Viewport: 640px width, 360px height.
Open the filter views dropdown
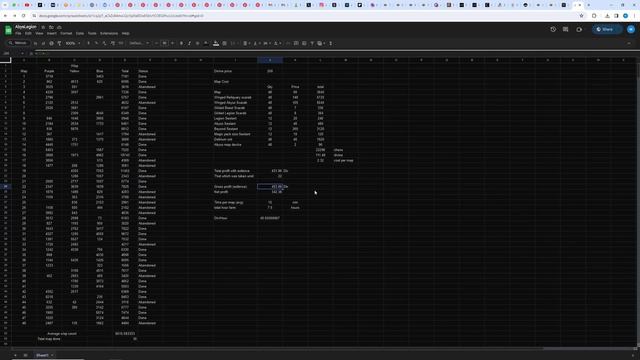click(x=321, y=43)
